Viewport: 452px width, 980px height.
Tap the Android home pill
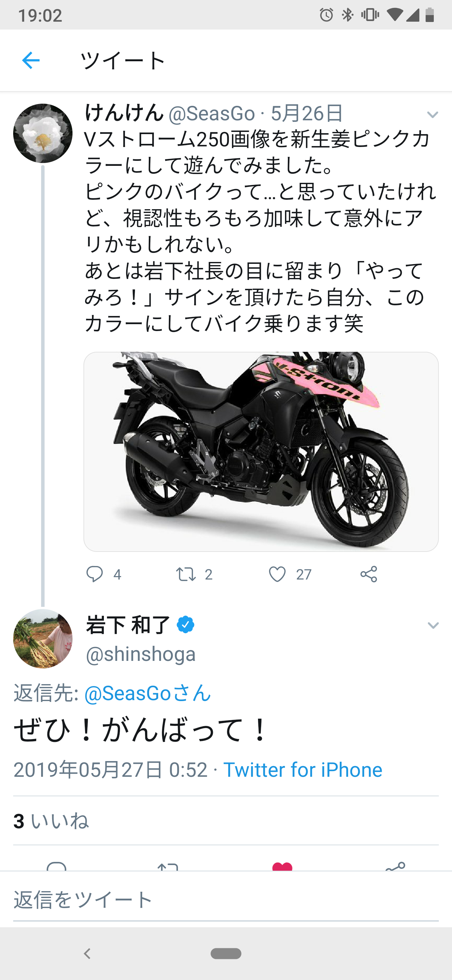coord(226,953)
